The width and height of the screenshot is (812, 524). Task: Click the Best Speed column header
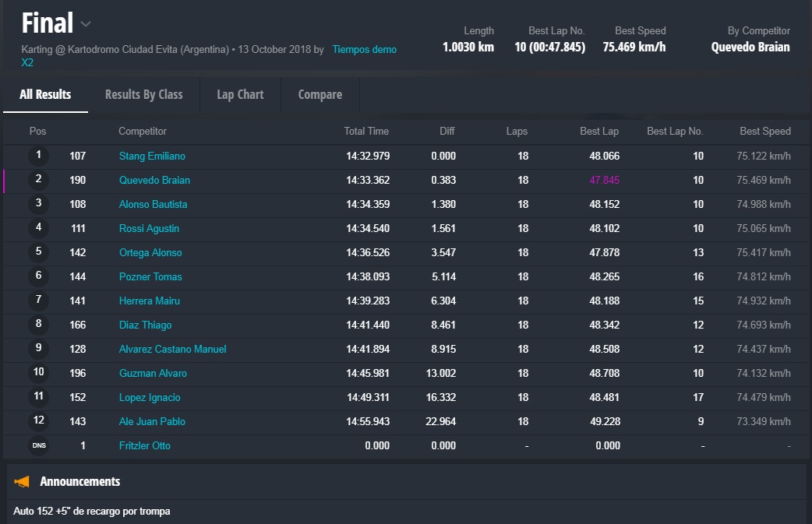click(764, 132)
